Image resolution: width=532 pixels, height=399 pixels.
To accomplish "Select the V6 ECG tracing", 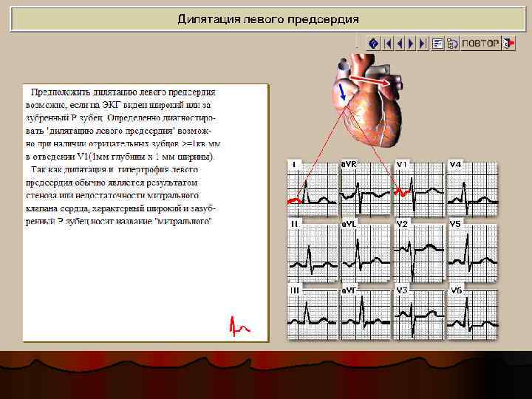I will [473, 313].
